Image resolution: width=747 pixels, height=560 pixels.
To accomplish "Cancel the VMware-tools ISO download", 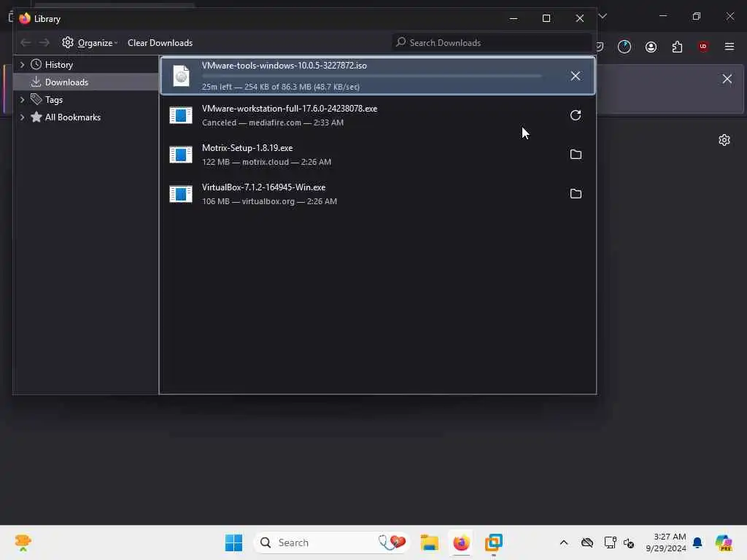I will (x=576, y=76).
